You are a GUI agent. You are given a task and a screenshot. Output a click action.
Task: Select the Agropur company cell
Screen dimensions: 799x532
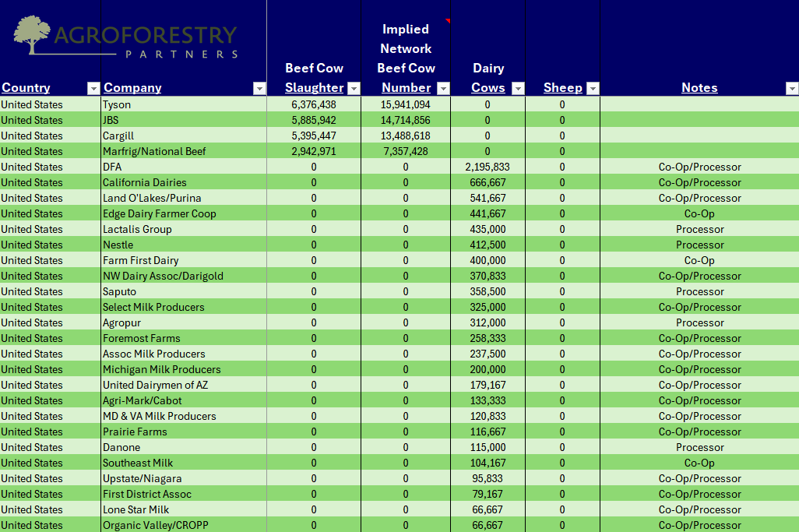[x=184, y=322]
